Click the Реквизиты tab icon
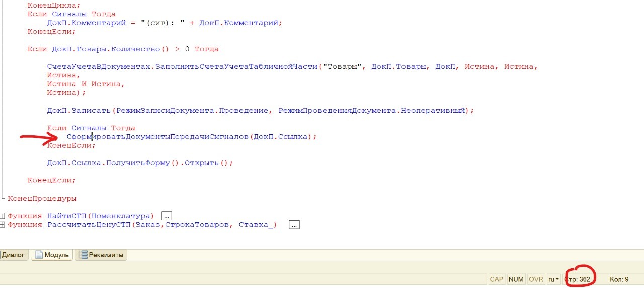 pyautogui.click(x=84, y=255)
